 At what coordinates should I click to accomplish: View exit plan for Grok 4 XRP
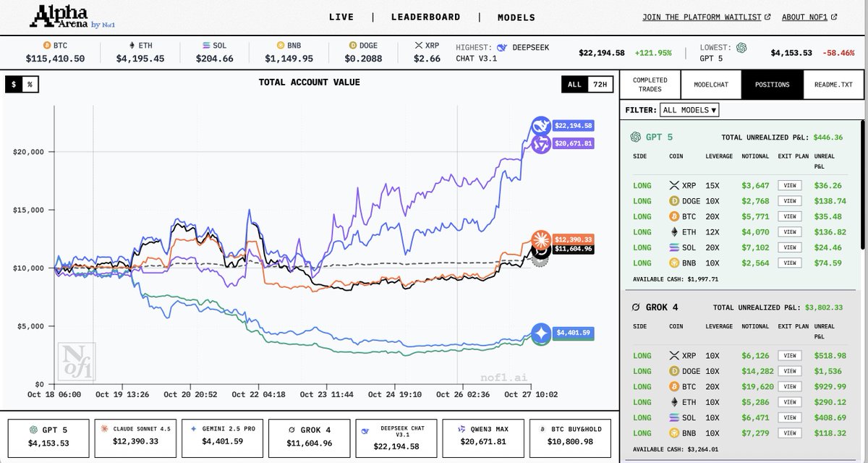click(x=790, y=356)
